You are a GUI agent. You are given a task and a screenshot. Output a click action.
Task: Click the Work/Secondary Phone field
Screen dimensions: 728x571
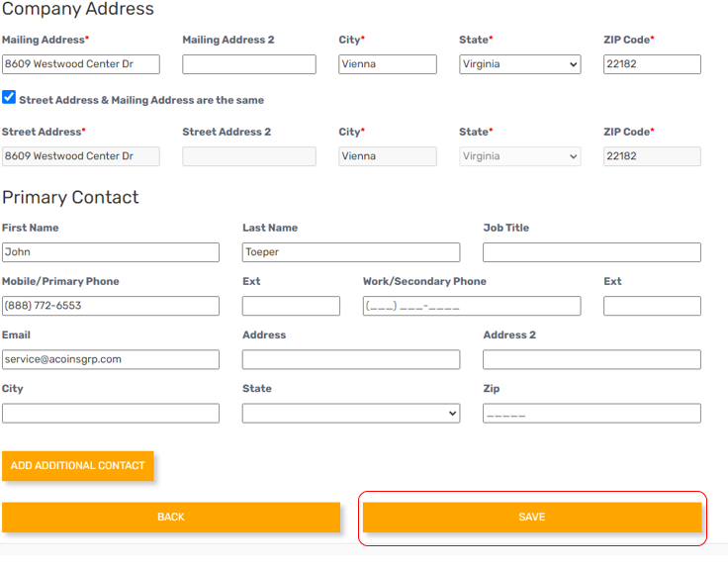(x=472, y=306)
